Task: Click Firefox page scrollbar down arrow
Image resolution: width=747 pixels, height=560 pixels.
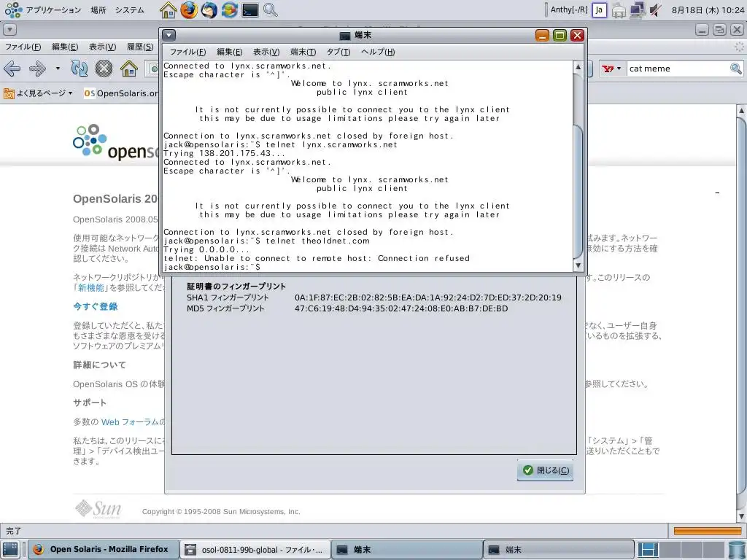Action: (742, 516)
